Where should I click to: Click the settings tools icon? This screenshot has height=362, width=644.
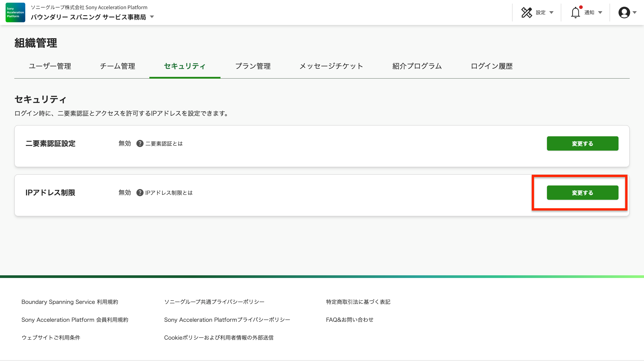[x=527, y=13]
